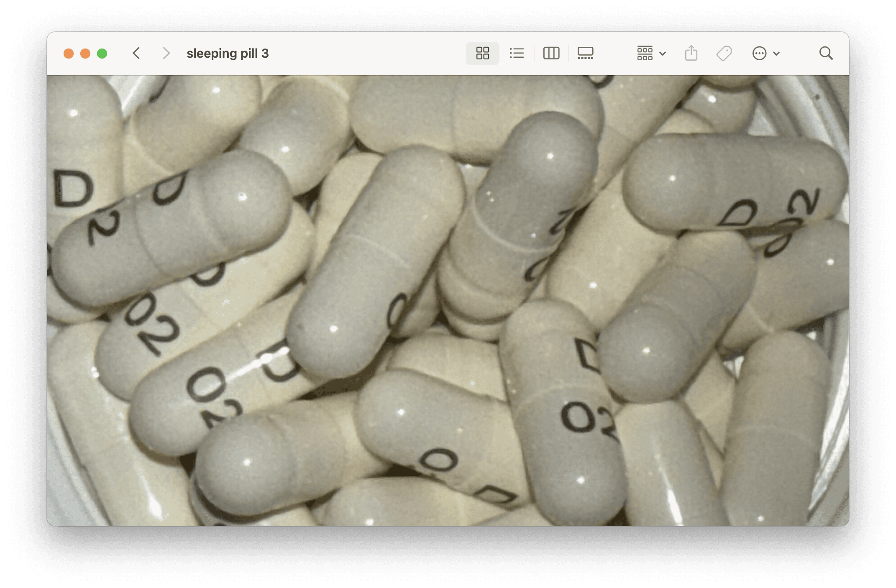Open the Share menu
The height and width of the screenshot is (588, 896).
coord(691,54)
